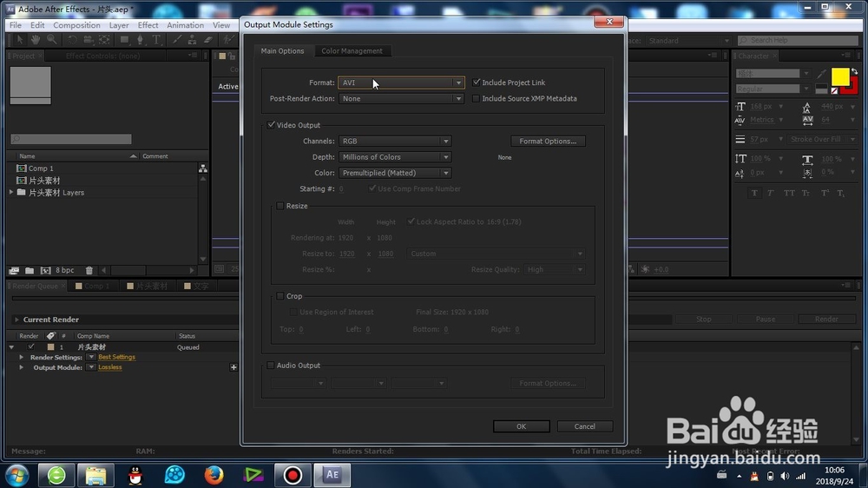
Task: Enable the Crop checkbox
Action: coord(280,296)
